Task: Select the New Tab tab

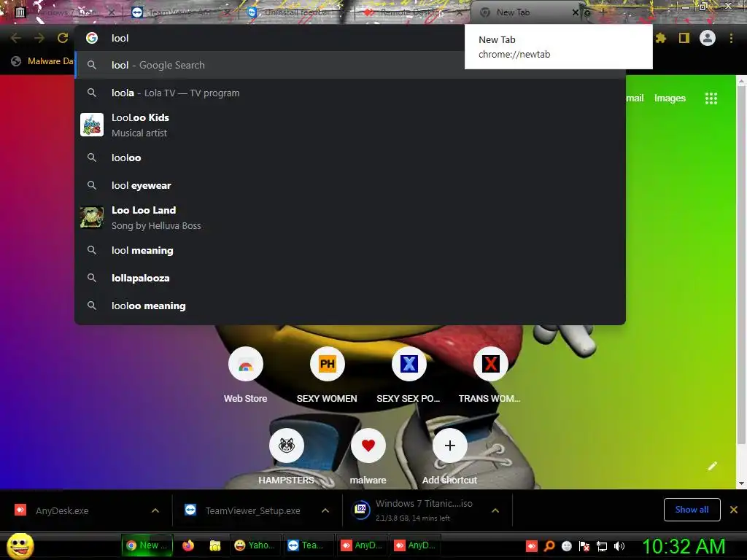Action: pos(524,12)
